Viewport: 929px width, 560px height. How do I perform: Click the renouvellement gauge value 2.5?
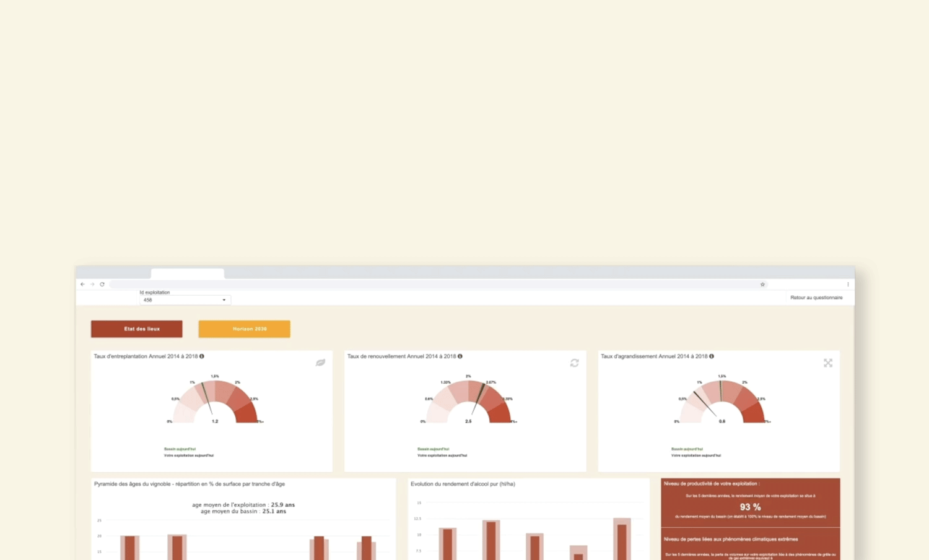click(468, 421)
